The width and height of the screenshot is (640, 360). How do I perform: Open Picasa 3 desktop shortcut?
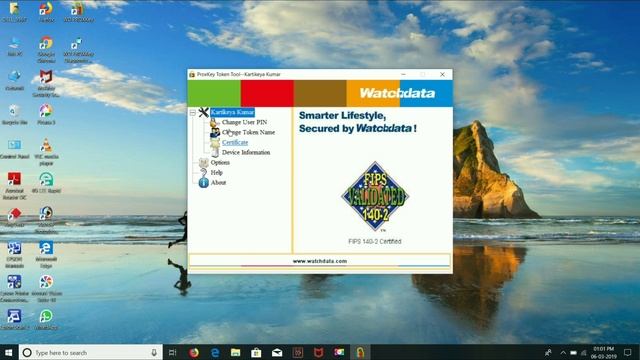46,114
